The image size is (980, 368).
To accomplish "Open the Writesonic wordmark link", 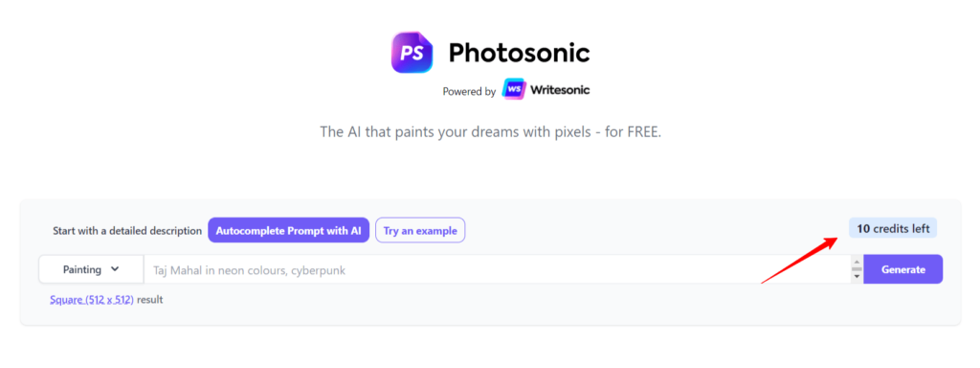I will pos(560,90).
